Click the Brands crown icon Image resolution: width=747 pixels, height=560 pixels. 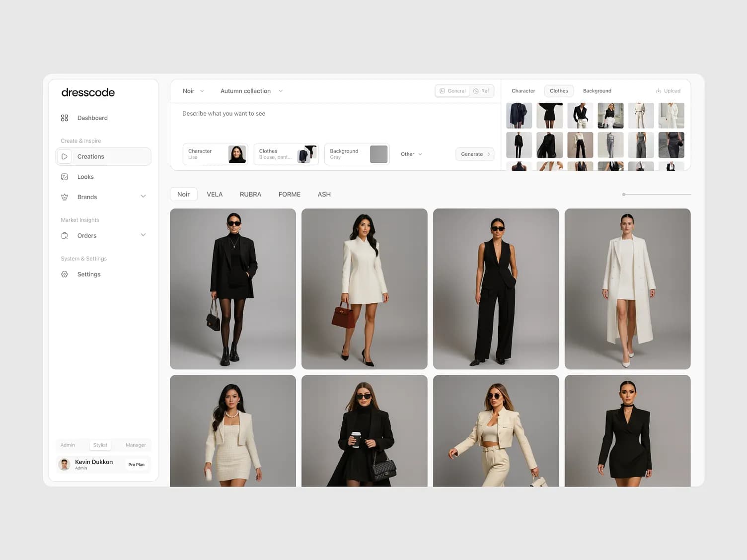pyautogui.click(x=65, y=197)
